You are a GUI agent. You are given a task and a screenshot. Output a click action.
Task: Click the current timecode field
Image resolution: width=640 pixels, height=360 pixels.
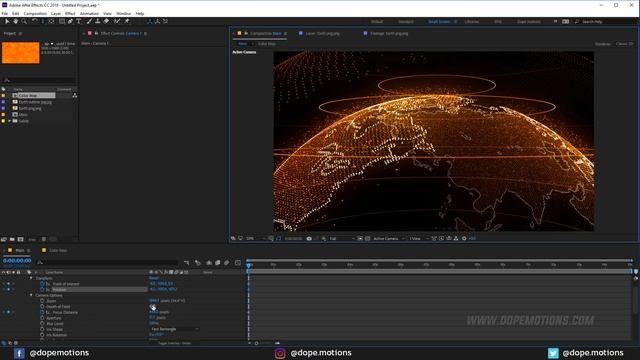[x=17, y=260]
